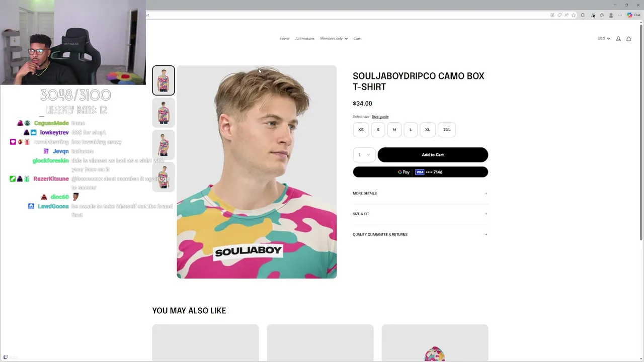Viewport: 644px width, 362px height.
Task: Open the account profile icon in store header
Action: tap(618, 39)
